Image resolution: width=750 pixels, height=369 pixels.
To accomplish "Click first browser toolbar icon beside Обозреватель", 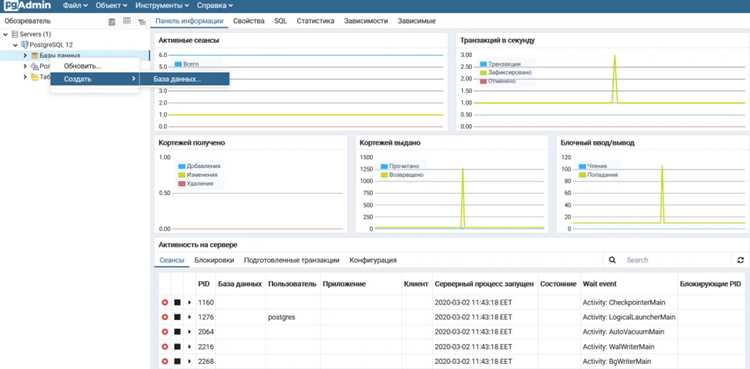I will tap(112, 22).
